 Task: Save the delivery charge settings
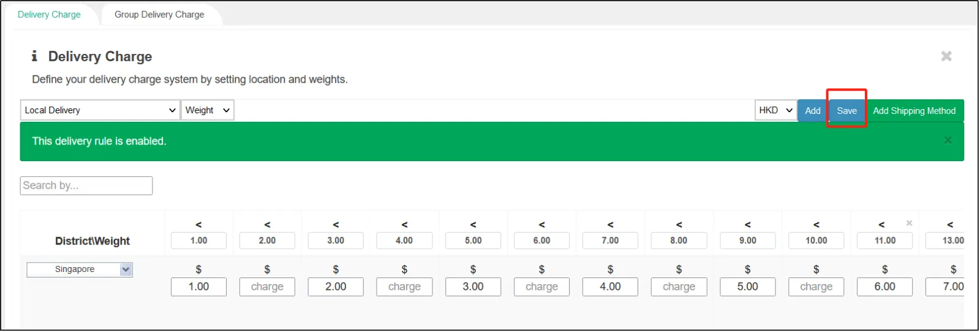click(x=846, y=111)
